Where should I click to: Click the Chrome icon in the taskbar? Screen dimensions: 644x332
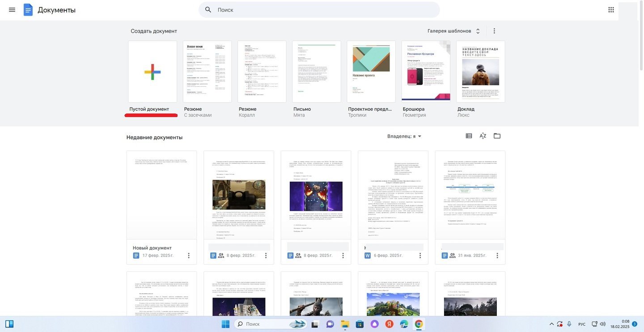click(x=419, y=324)
